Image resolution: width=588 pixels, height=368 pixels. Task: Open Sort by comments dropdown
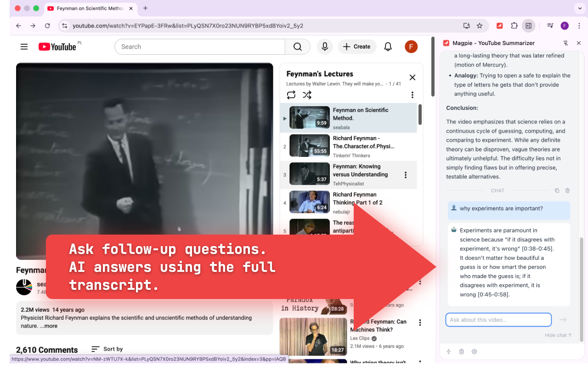(107, 349)
